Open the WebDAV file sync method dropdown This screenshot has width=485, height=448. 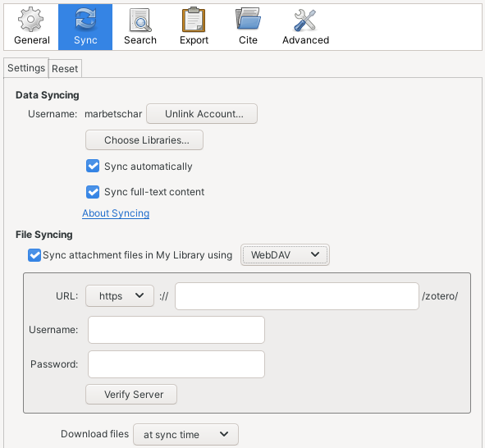point(285,255)
